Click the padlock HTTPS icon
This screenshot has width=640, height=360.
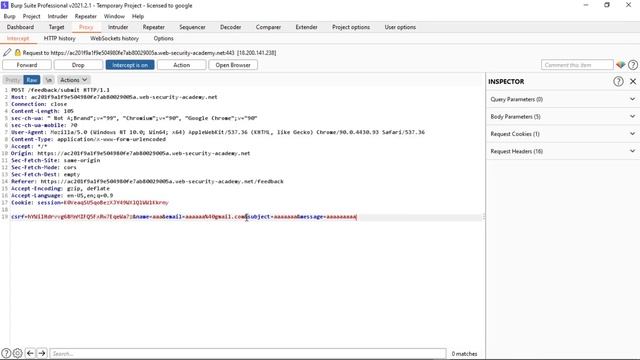coord(18,52)
